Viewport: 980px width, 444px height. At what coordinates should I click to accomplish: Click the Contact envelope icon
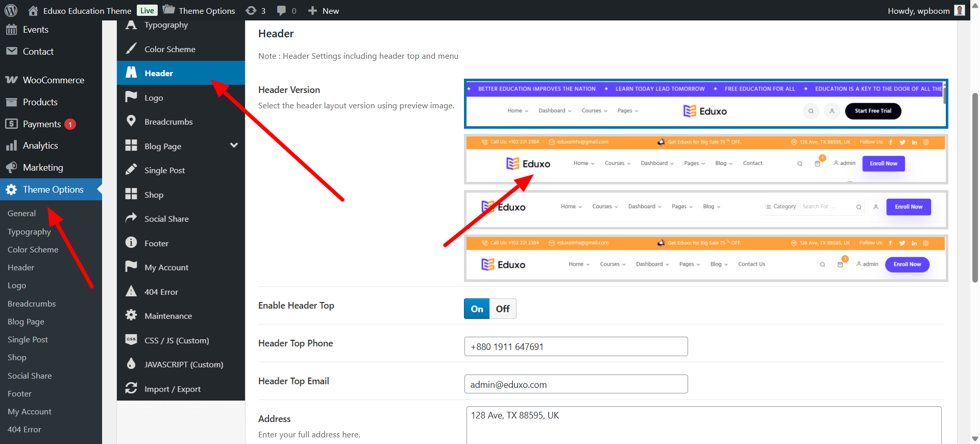11,51
